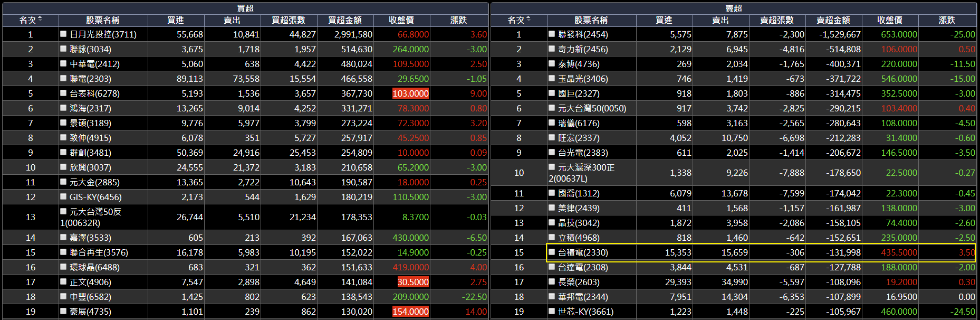Click 賣出 column header in 賣超 table
This screenshot has height=320, width=980.
tap(720, 20)
